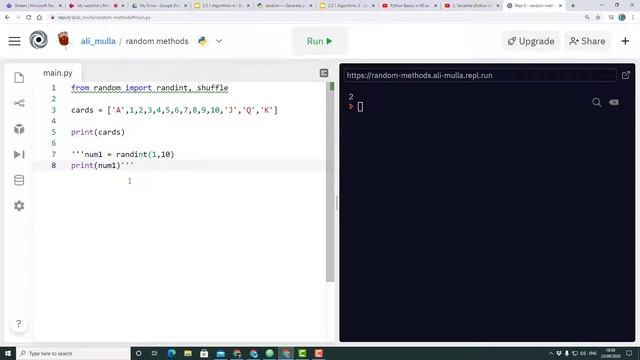Viewport: 640px width, 360px height.
Task: Click the random methods repl name
Action: [x=157, y=41]
